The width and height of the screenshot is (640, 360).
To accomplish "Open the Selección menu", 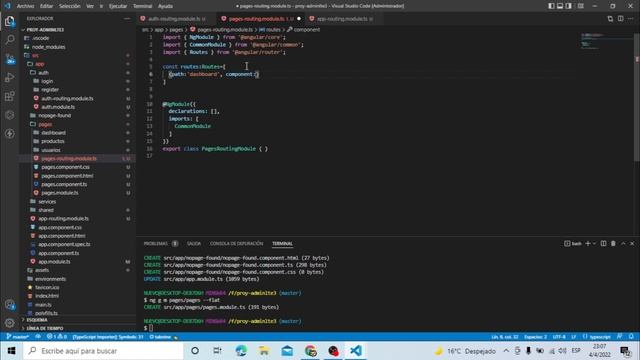I will 69,6.
